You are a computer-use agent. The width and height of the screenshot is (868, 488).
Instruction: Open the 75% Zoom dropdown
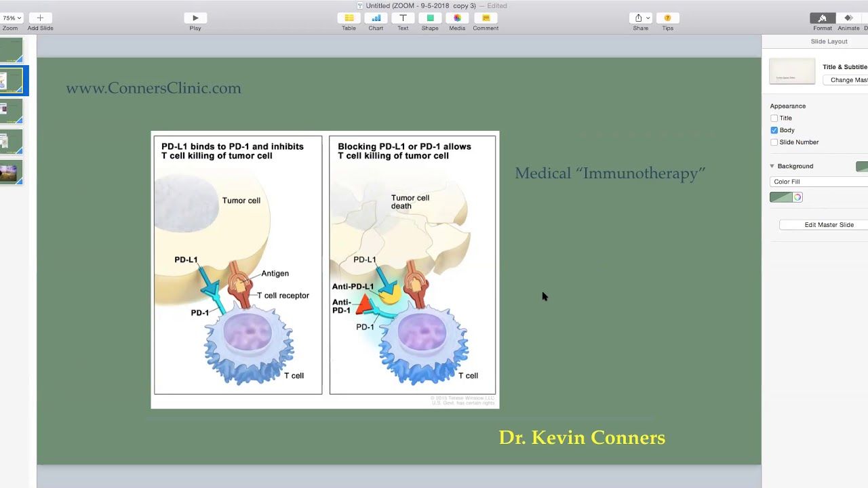pyautogui.click(x=11, y=18)
